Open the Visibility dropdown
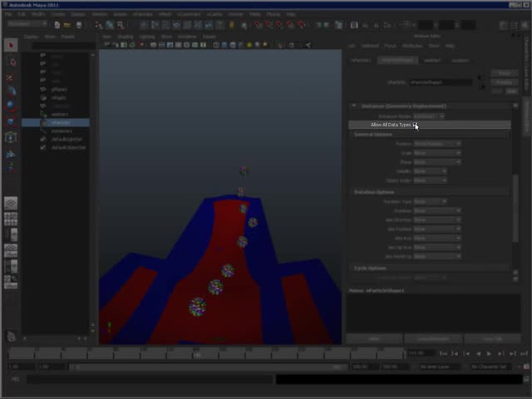The height and width of the screenshot is (399, 532). 431,171
